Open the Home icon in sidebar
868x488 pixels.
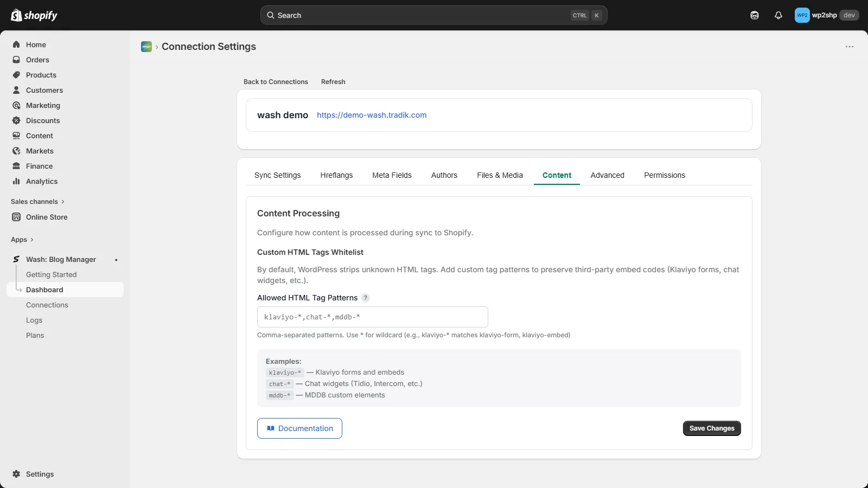[16, 44]
